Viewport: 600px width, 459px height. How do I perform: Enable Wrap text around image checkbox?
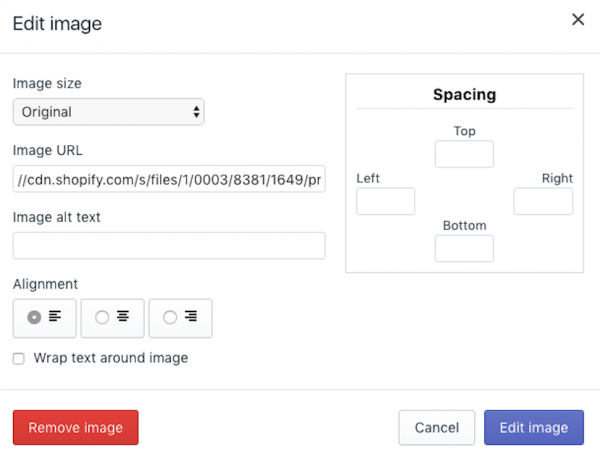coord(19,358)
